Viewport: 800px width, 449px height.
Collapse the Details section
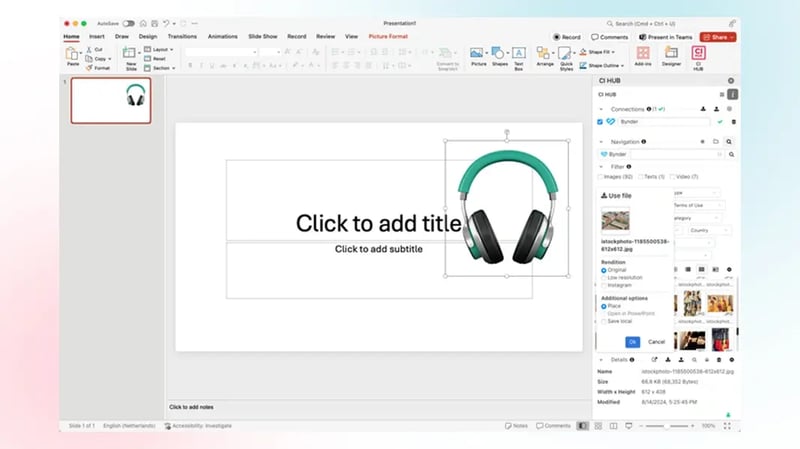601,360
